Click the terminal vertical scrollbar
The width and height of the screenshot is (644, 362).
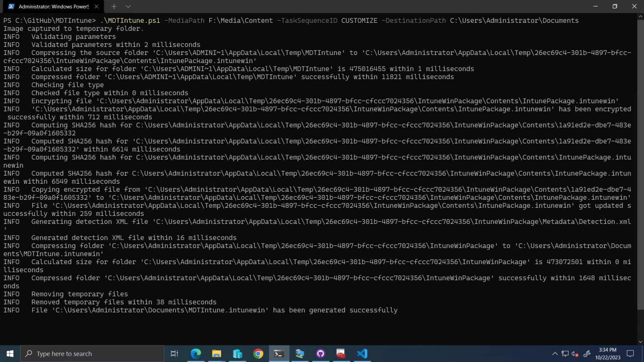point(640,179)
